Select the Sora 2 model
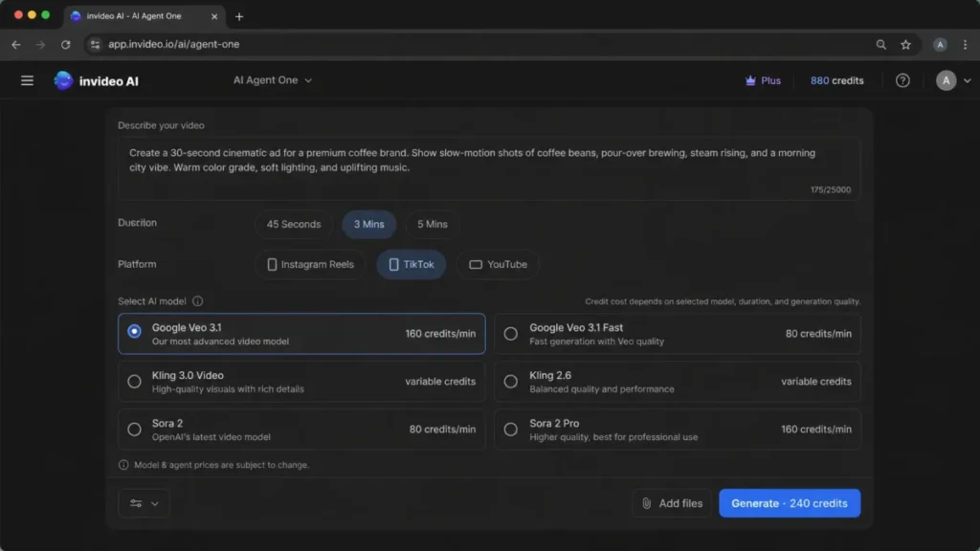980x551 pixels. pyautogui.click(x=301, y=430)
